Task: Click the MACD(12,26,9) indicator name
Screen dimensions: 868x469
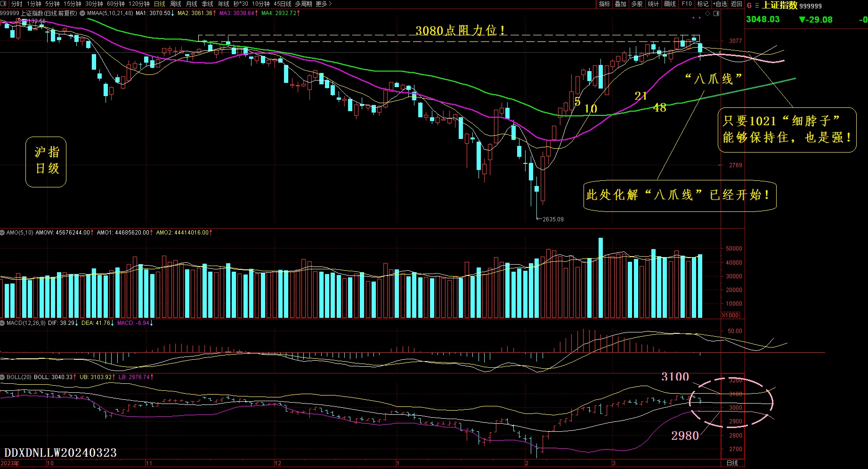Action: [x=26, y=323]
